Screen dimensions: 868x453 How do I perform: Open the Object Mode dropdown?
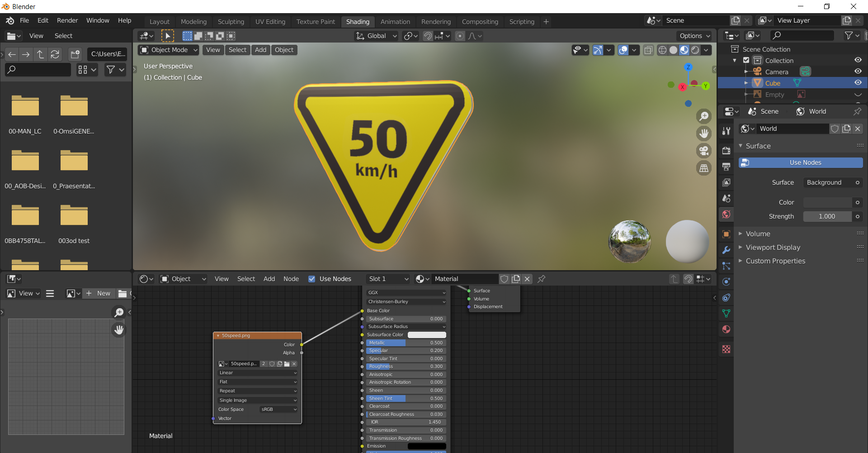169,50
